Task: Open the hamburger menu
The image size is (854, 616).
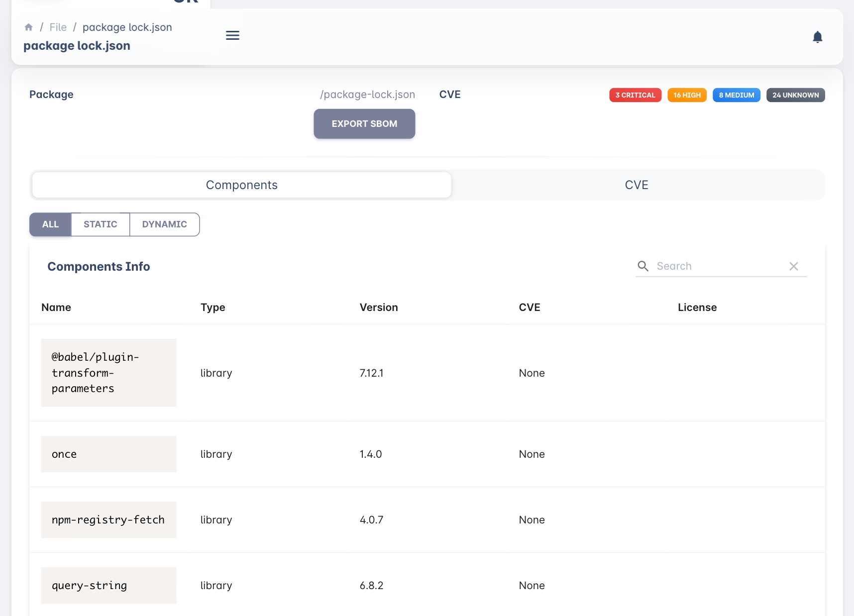Action: [x=232, y=35]
